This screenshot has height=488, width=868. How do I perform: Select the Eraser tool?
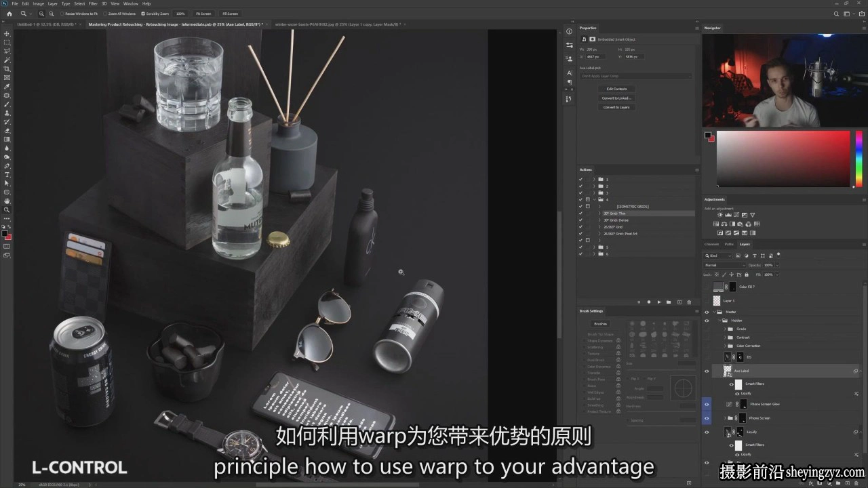pyautogui.click(x=7, y=130)
